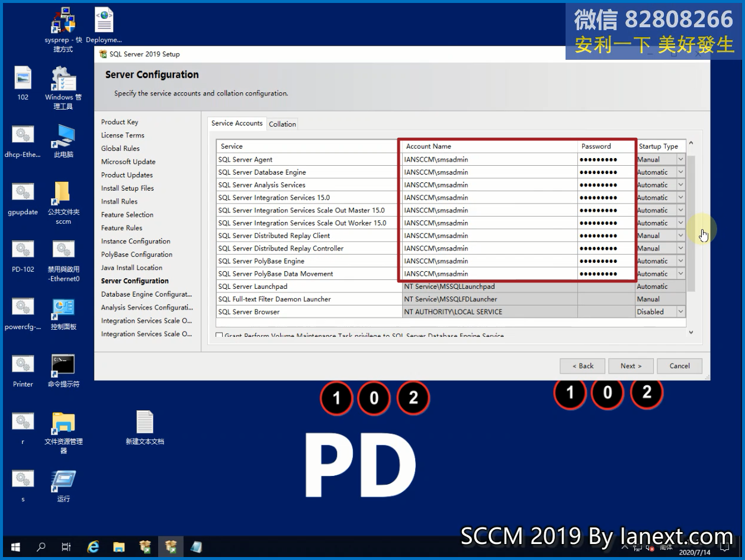Screen dimensions: 745x560
Task: Proceed with the Next > button
Action: [631, 366]
